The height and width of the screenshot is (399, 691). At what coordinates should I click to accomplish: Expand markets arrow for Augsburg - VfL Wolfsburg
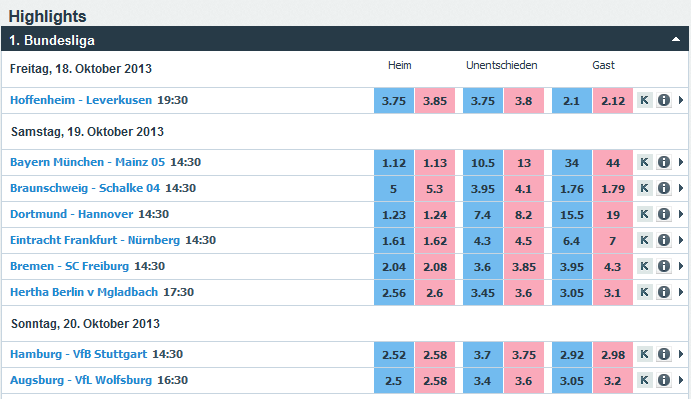click(x=681, y=380)
